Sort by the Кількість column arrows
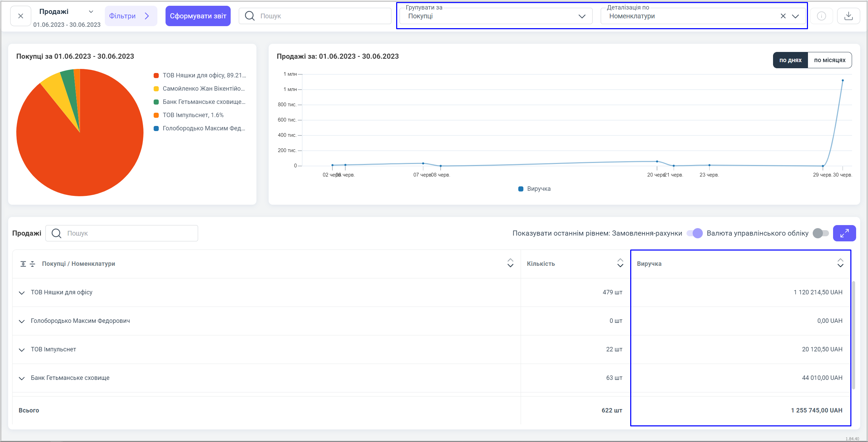868x442 pixels. click(x=620, y=263)
